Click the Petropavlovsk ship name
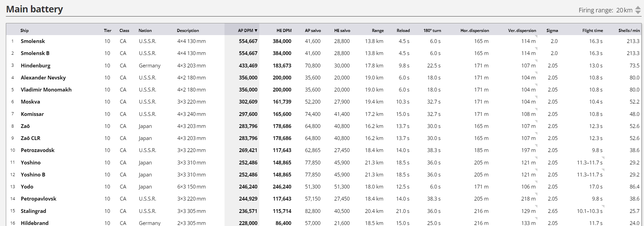644x226 pixels. 39,199
